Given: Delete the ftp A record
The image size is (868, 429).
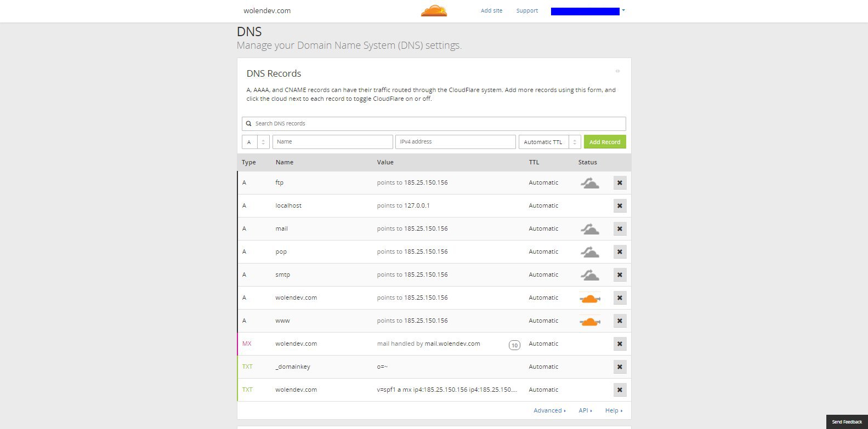Looking at the screenshot, I should click(620, 183).
